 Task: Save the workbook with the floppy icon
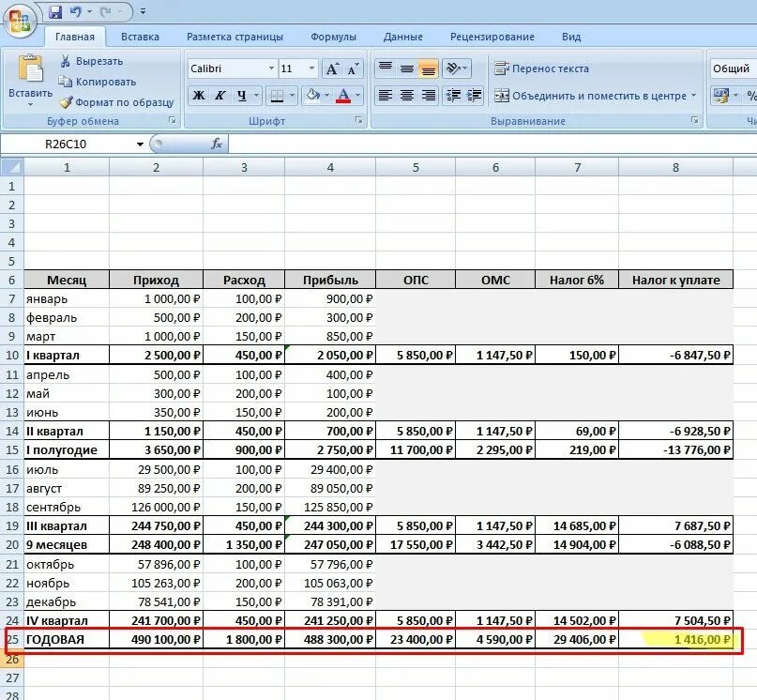tap(56, 11)
